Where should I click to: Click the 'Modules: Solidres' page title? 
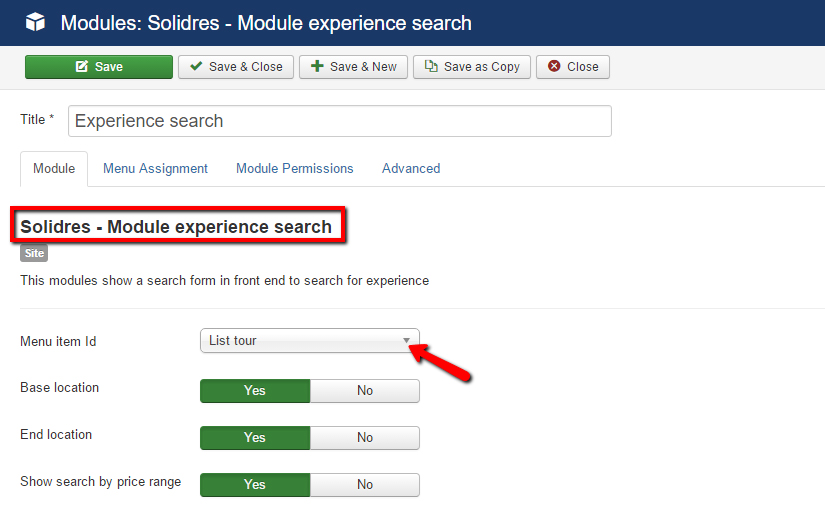(x=266, y=23)
